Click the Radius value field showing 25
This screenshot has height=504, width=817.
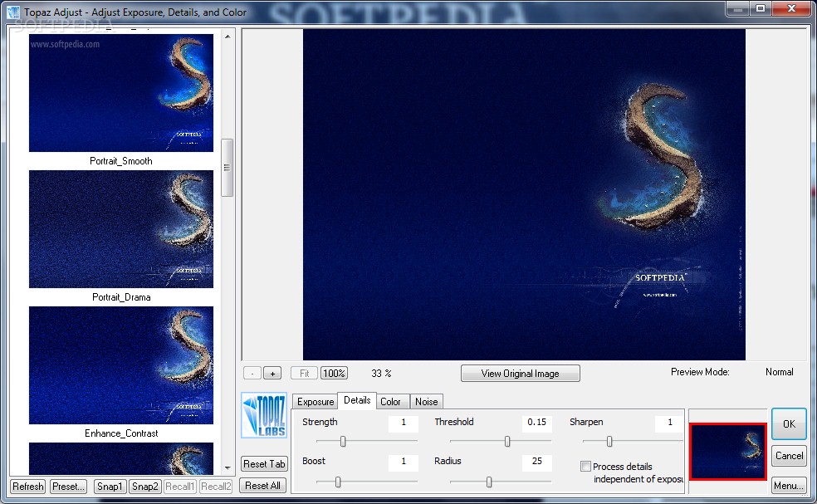(x=536, y=462)
